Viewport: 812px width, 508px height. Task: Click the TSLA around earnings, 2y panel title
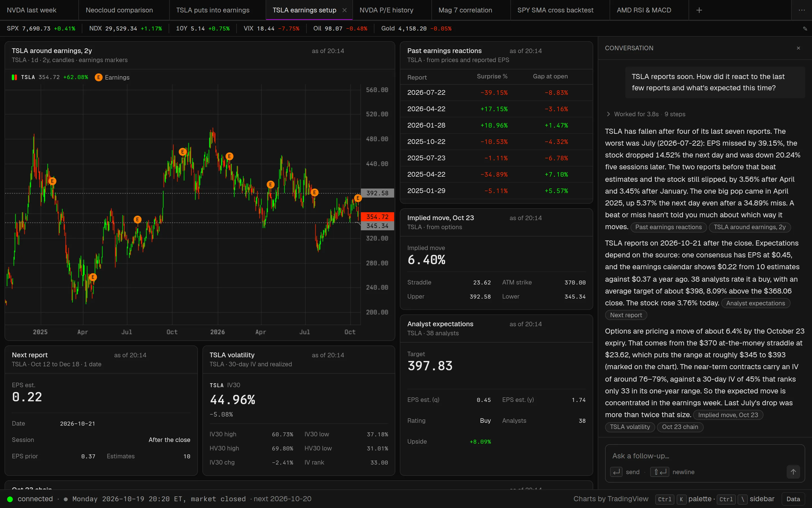pyautogui.click(x=52, y=51)
